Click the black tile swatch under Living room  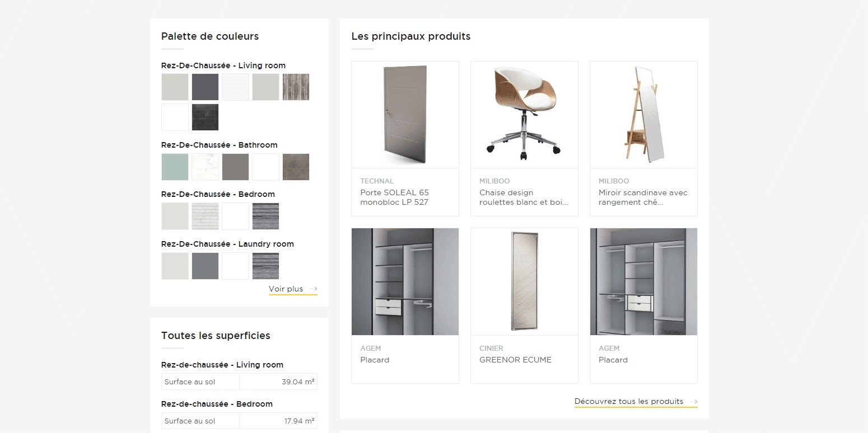click(205, 117)
